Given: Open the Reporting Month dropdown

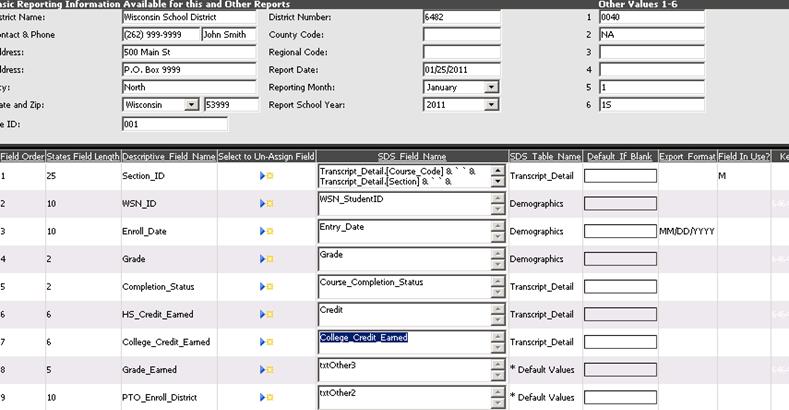Looking at the screenshot, I should point(491,87).
